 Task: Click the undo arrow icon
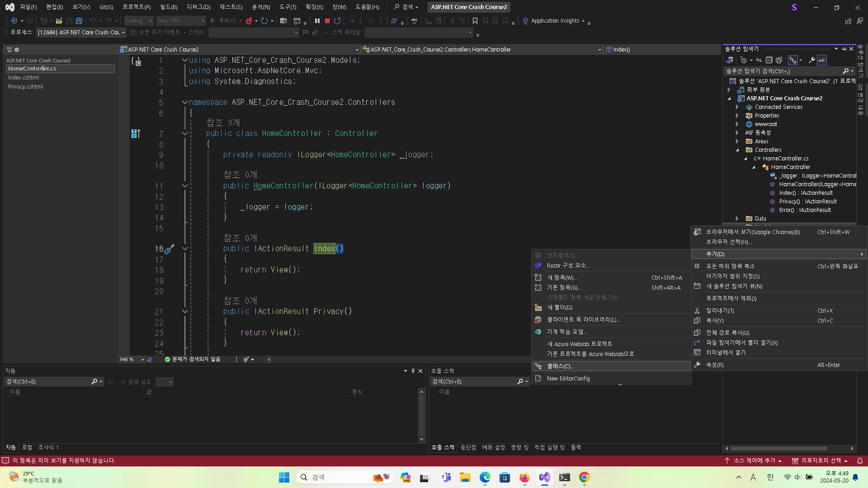click(92, 21)
